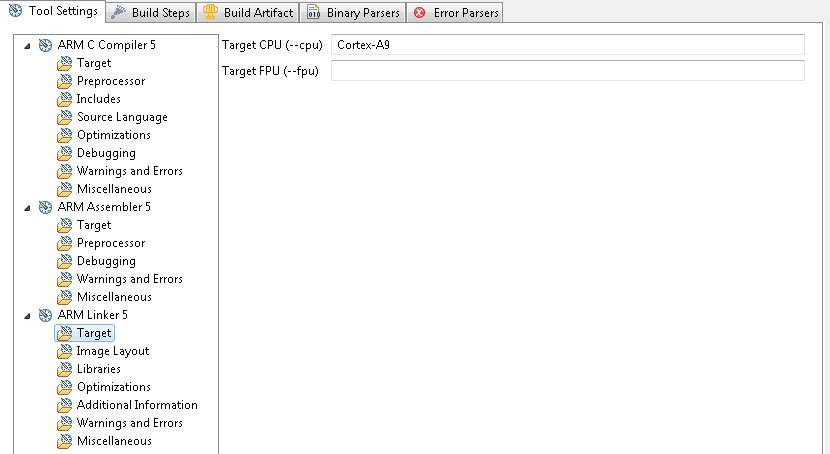Collapse the ARM Linker 5 tree node
Screen dimensions: 830x454
(27, 316)
